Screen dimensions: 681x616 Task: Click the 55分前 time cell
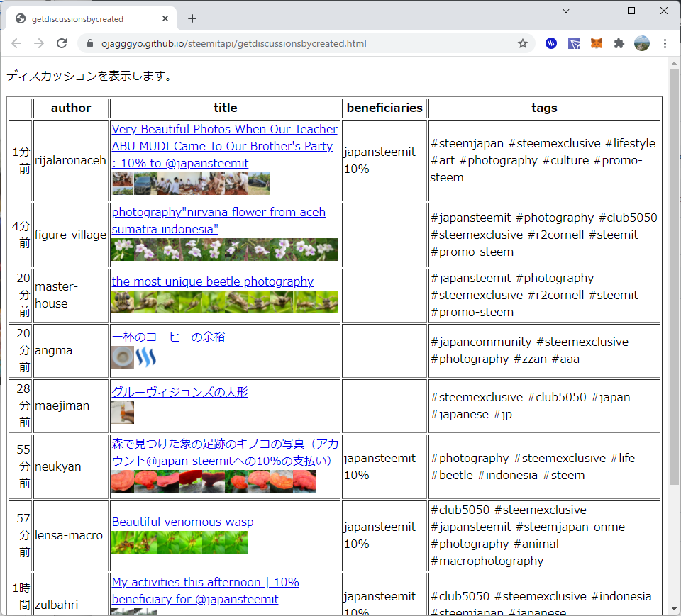tap(21, 466)
